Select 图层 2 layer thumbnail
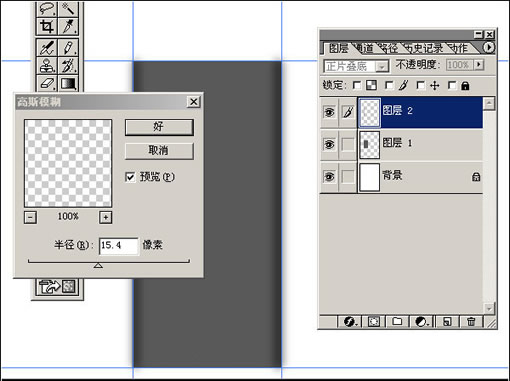Image resolution: width=510 pixels, height=381 pixels. coord(370,112)
